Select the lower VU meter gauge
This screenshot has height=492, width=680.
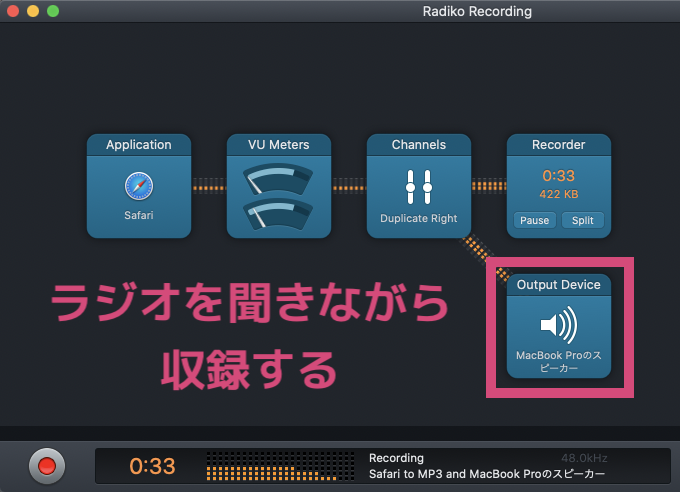coord(278,213)
